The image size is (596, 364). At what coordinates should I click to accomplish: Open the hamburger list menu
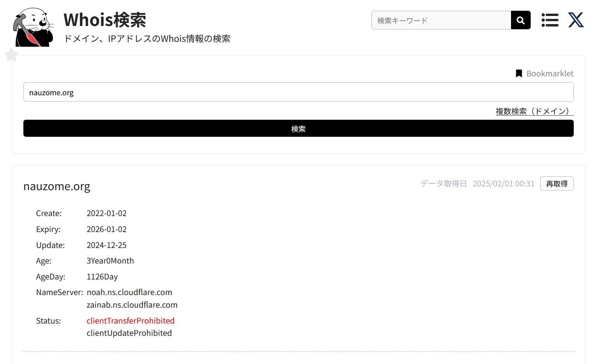coord(550,20)
